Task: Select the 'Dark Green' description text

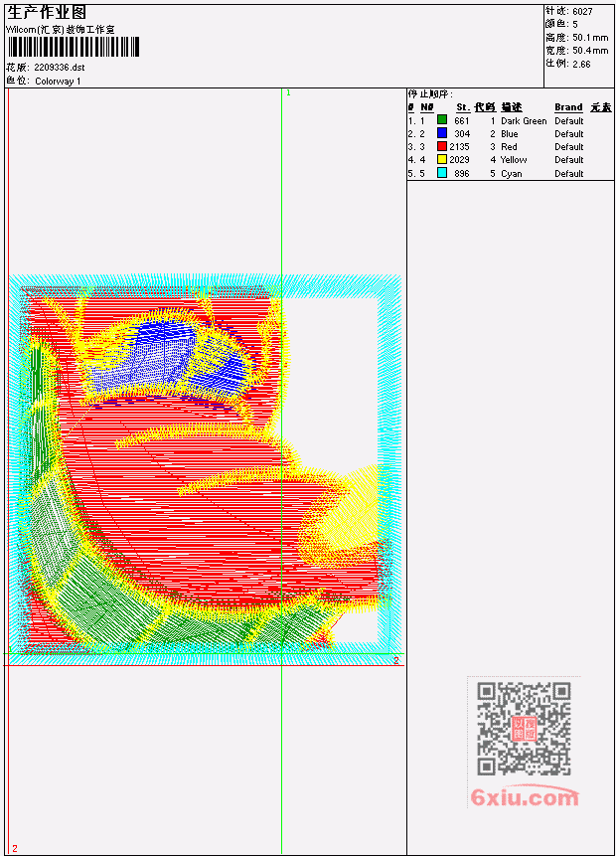Action: tap(524, 120)
